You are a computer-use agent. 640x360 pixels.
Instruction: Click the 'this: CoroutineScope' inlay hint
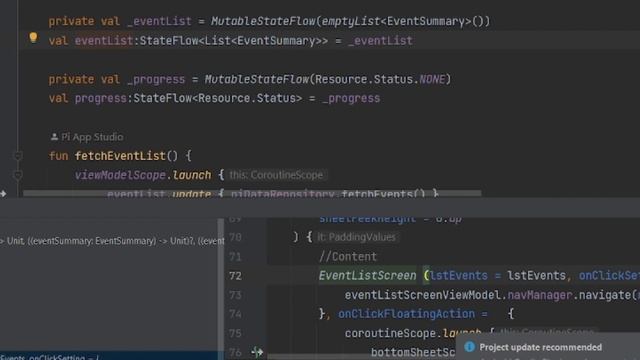click(276, 175)
